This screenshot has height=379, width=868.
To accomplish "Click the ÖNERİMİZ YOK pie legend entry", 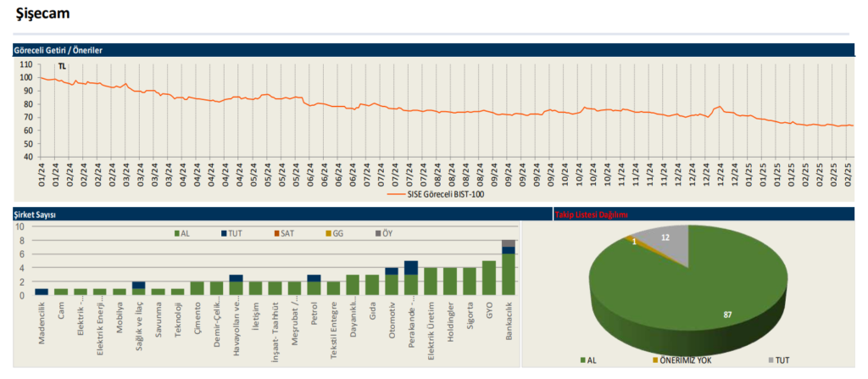I will [x=682, y=360].
